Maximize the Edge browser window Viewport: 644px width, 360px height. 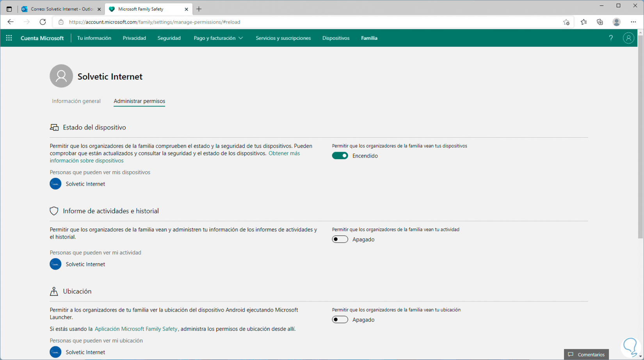619,5
